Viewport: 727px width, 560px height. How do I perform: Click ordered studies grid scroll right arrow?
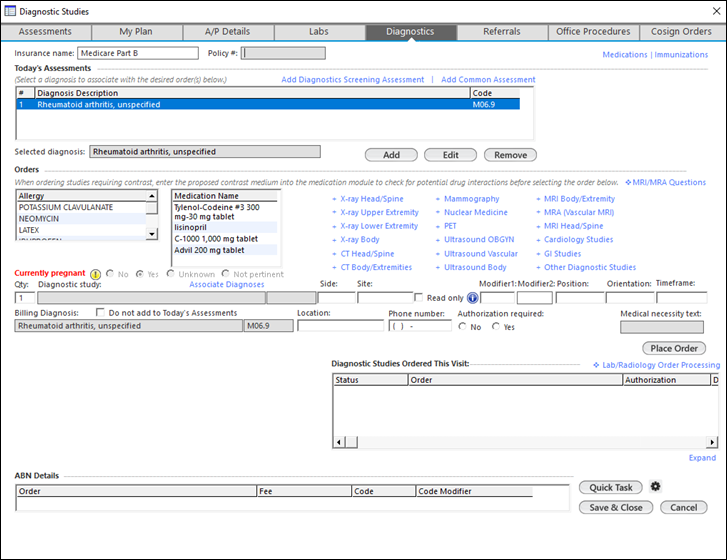point(712,442)
